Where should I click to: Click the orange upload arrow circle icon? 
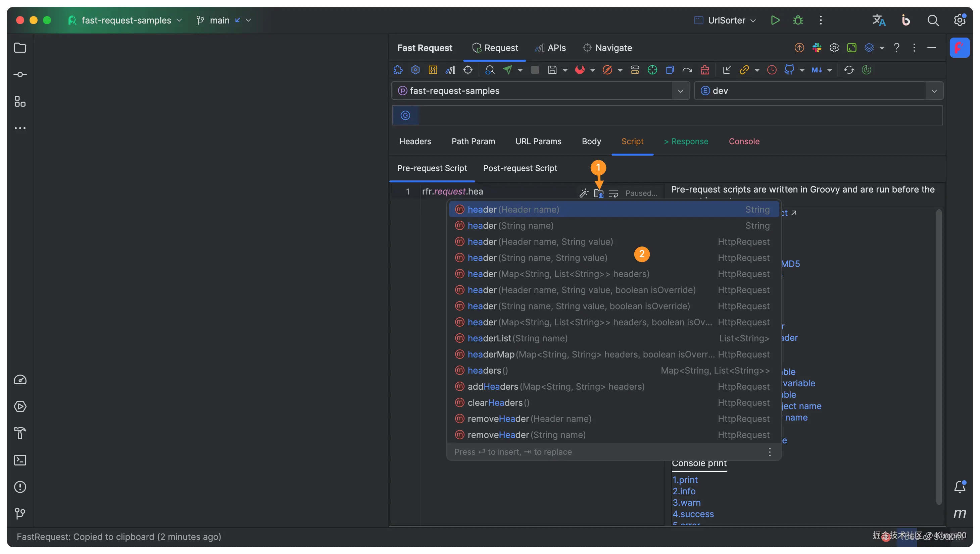pyautogui.click(x=799, y=48)
